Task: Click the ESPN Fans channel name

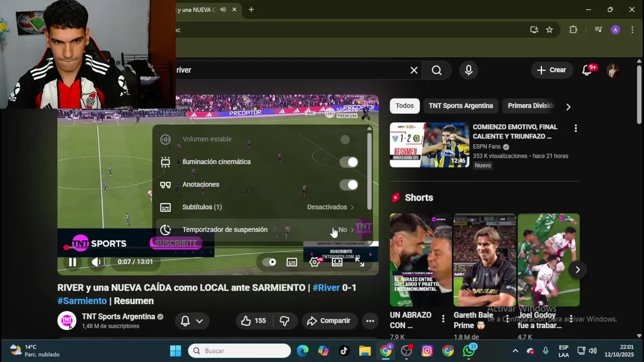Action: coord(487,147)
